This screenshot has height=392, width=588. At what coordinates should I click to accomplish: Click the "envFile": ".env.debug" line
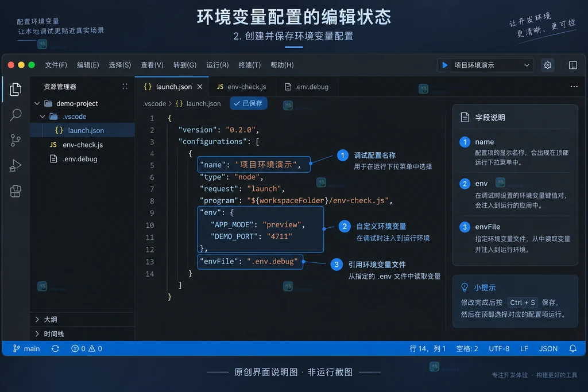[x=249, y=261]
